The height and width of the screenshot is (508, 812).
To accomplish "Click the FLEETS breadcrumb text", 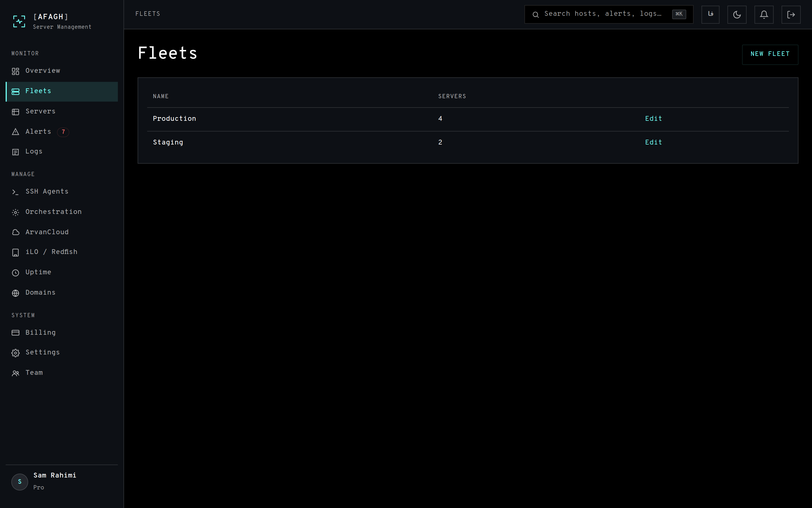I will click(x=148, y=14).
